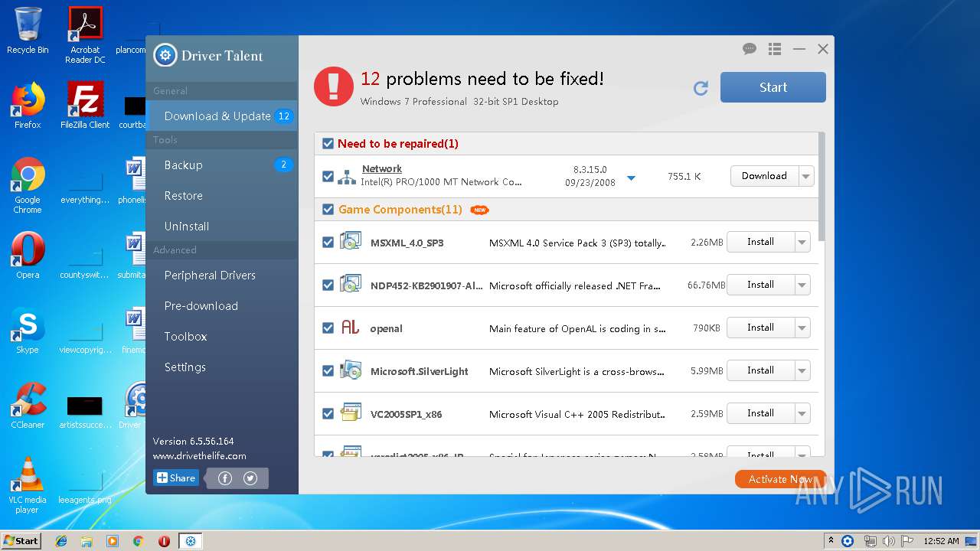Viewport: 980px width, 551px height.
Task: Open Recycle Bin desktop icon
Action: click(x=28, y=31)
